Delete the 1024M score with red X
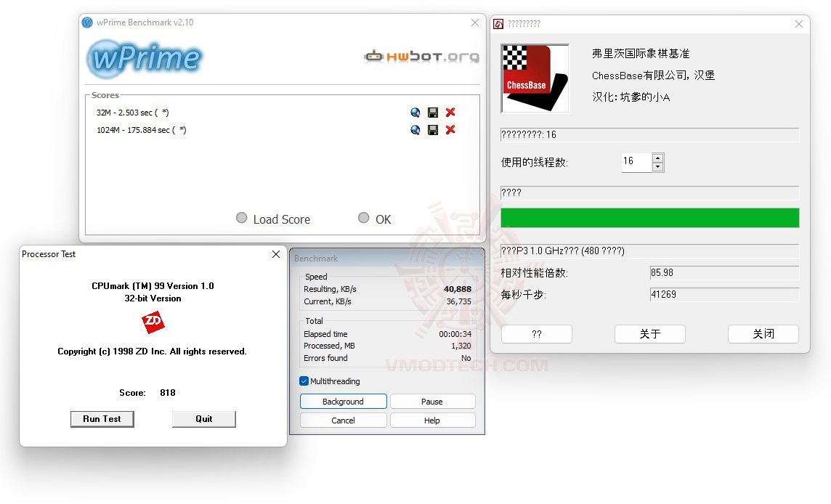This screenshot has width=831, height=504. [450, 130]
